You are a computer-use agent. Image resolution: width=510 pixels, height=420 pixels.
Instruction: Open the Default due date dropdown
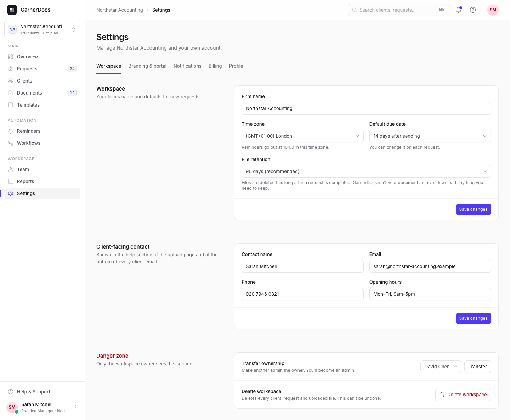pyautogui.click(x=430, y=136)
